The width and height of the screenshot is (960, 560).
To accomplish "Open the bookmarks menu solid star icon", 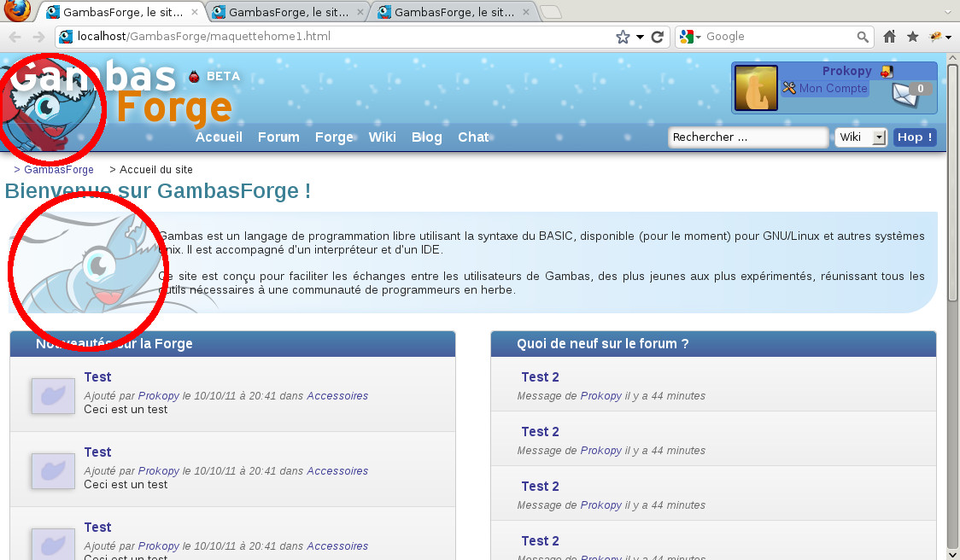I will point(913,37).
